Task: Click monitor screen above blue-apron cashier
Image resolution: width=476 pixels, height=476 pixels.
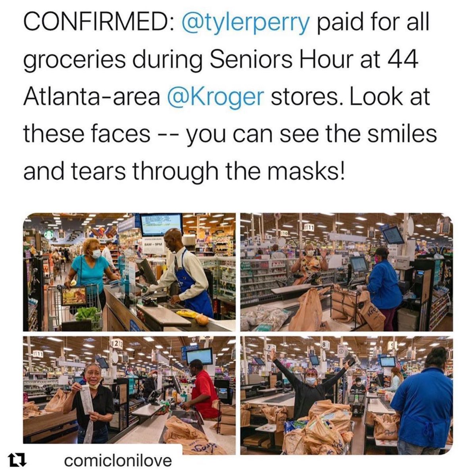Action: [x=161, y=225]
